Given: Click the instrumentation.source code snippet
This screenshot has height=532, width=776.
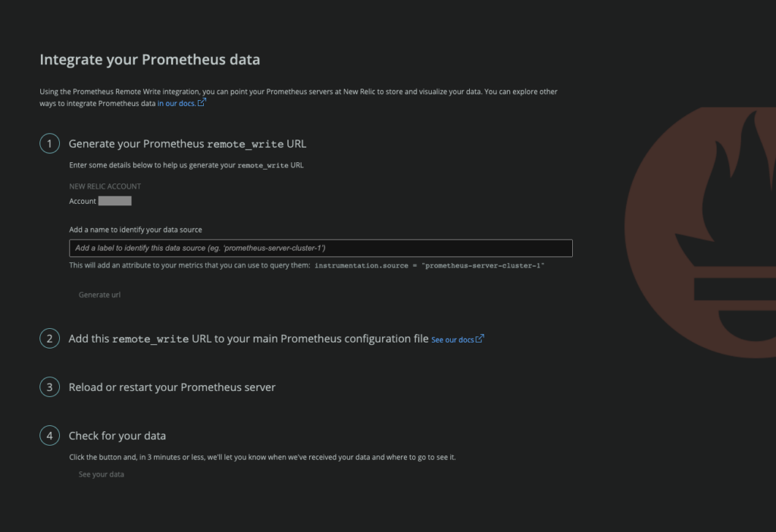Looking at the screenshot, I should [430, 266].
